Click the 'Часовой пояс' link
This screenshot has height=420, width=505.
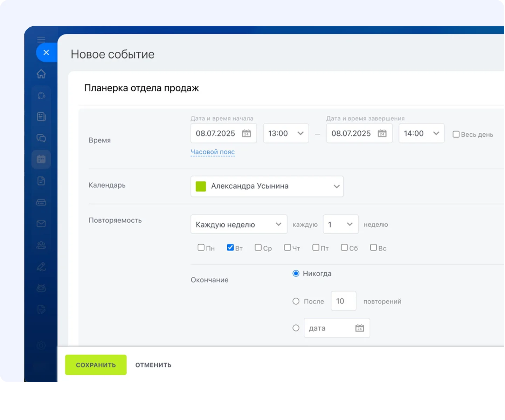point(213,152)
